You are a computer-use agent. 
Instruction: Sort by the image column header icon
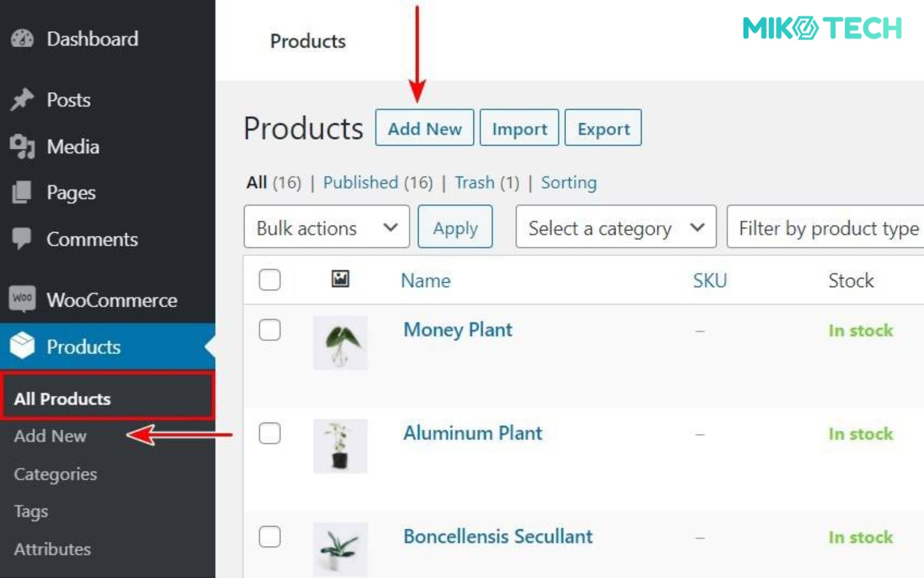coord(340,279)
